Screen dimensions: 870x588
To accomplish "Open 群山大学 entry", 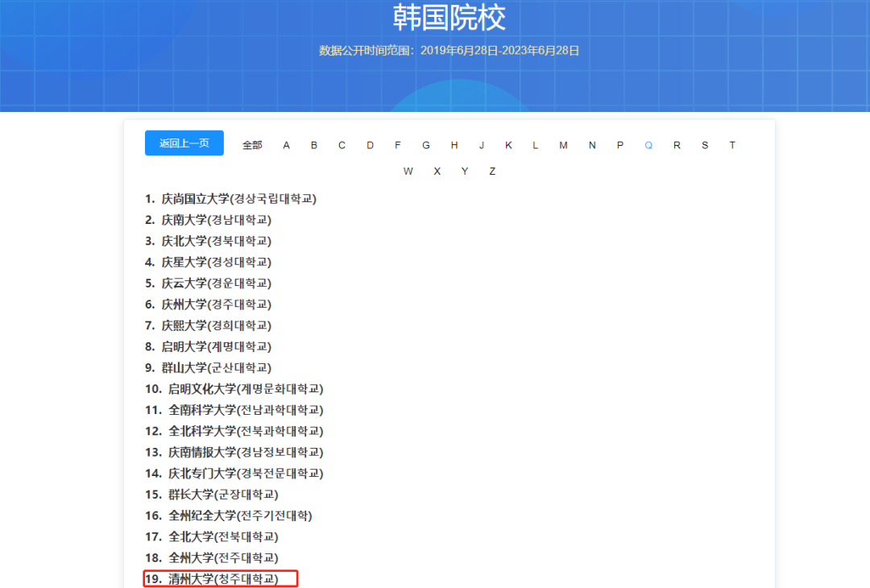I will 217,367.
